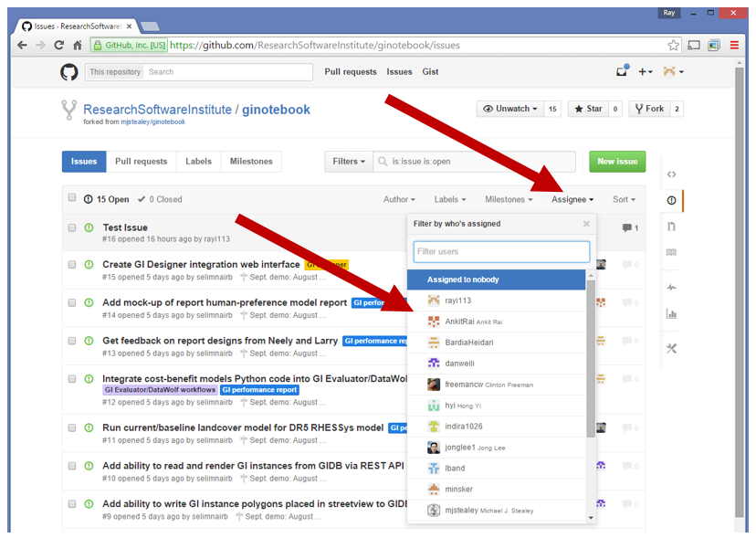Open the Issues sidebar icon
This screenshot has width=756, height=538.
(x=671, y=200)
